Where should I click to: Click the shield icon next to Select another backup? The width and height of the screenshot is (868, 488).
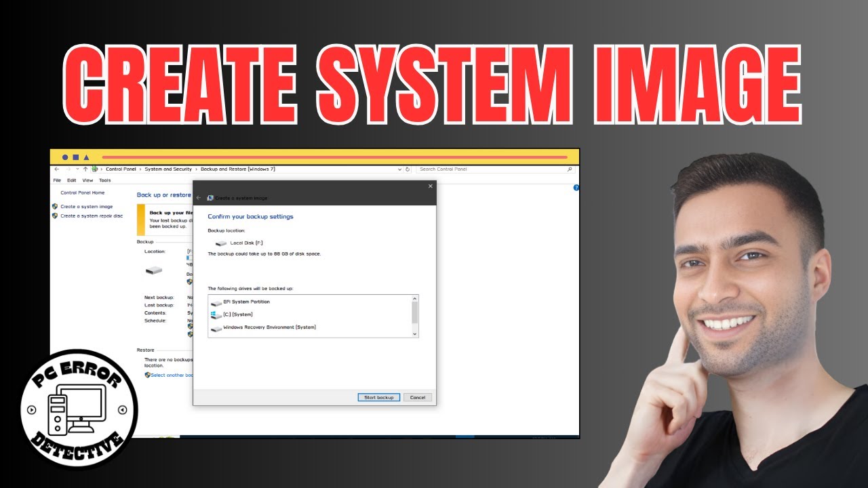click(x=147, y=375)
